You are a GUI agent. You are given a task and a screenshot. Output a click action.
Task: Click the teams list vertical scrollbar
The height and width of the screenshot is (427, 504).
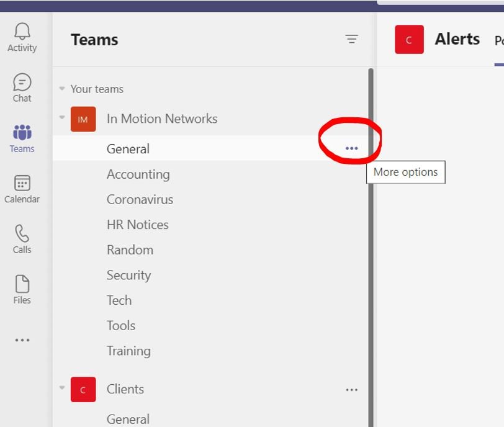[x=371, y=248]
